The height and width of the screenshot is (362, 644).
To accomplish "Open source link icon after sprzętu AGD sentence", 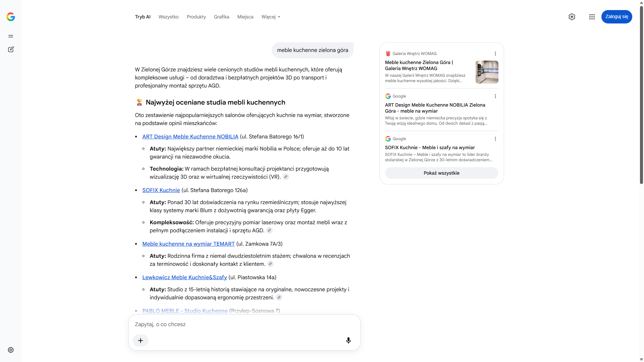I will point(269,231).
